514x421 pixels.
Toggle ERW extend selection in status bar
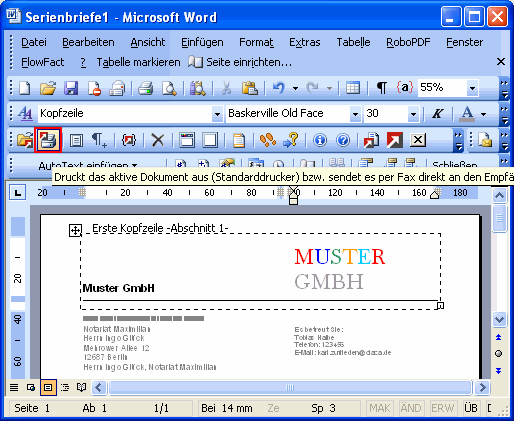pos(442,408)
